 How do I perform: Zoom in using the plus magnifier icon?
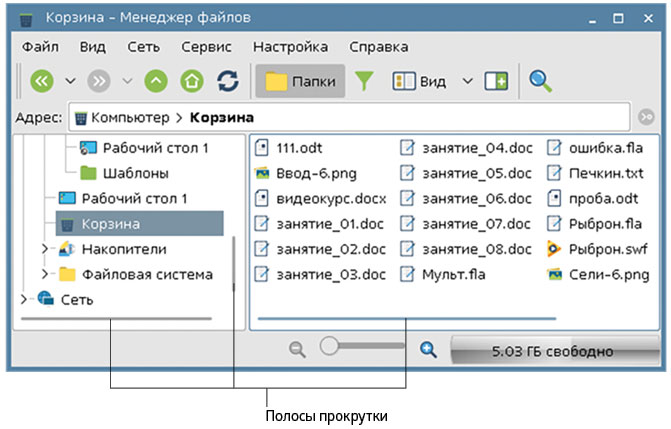(429, 349)
